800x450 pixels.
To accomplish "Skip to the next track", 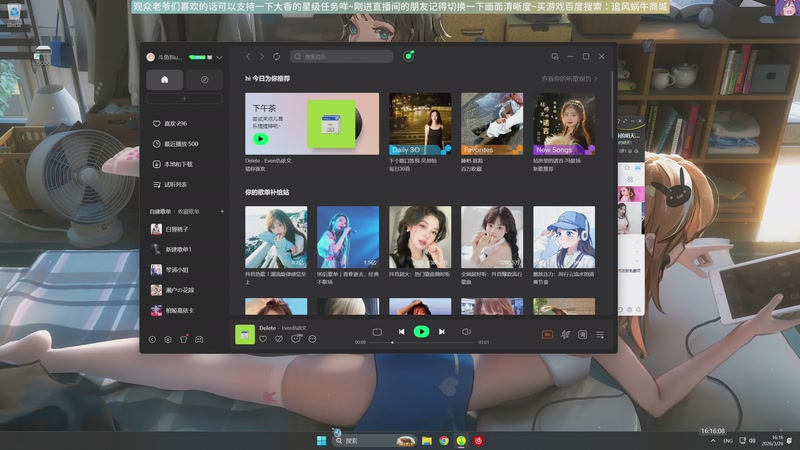I will tap(442, 332).
